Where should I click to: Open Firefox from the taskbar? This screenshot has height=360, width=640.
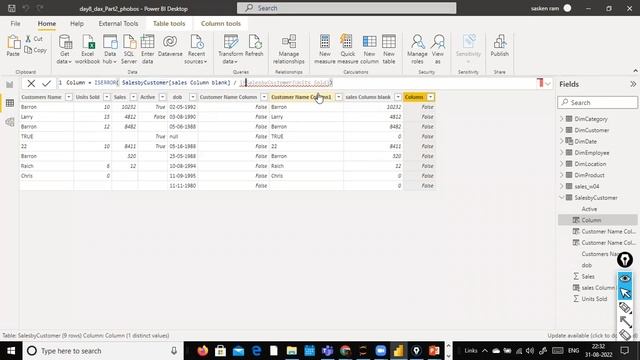click(x=202, y=351)
